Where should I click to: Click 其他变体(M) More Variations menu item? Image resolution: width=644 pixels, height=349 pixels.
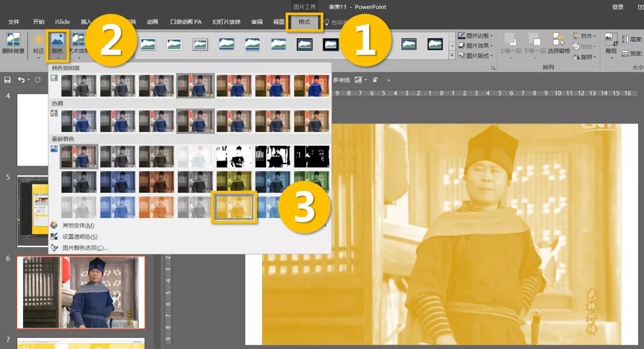78,226
